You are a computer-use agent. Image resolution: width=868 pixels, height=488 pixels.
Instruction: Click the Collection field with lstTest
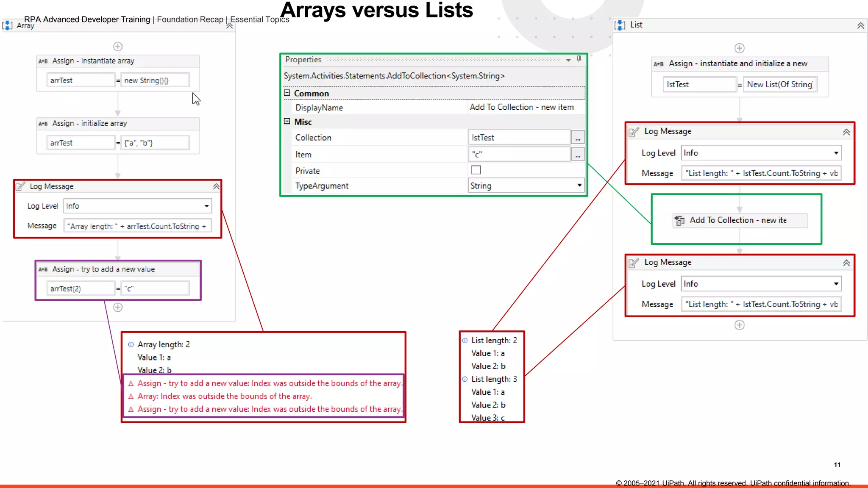(519, 138)
